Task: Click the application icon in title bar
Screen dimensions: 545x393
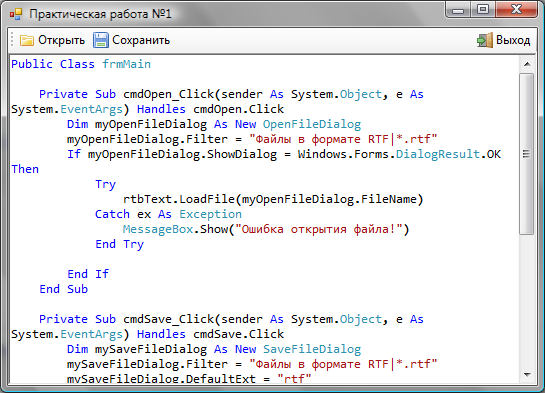Action: click(x=16, y=14)
